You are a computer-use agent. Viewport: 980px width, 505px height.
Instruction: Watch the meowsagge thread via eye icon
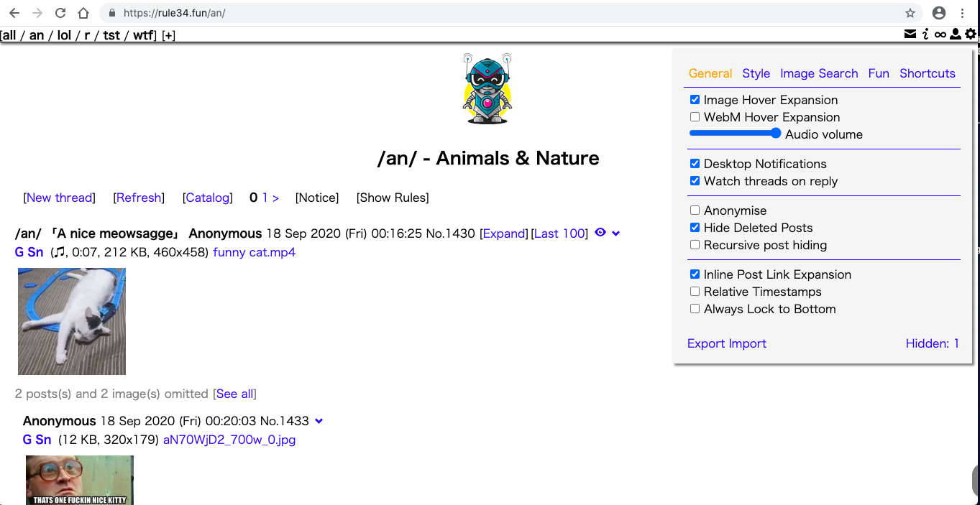(600, 233)
